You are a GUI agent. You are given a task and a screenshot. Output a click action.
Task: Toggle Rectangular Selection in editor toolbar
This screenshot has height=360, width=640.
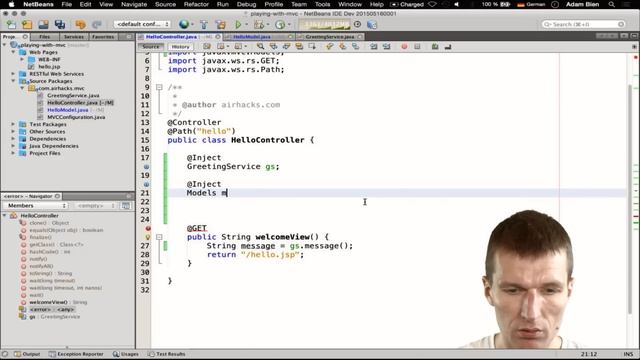tap(312, 47)
